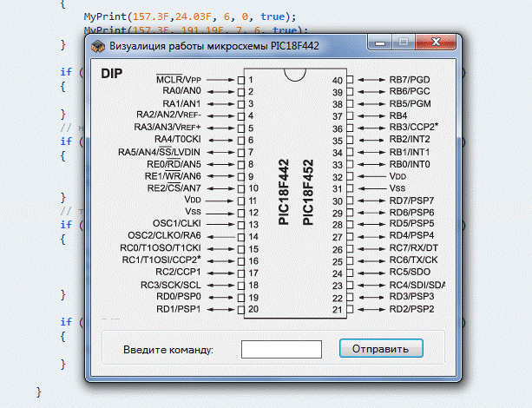Click the PIC18F452 chip name text
This screenshot has width=532, height=408.
pyautogui.click(x=308, y=193)
